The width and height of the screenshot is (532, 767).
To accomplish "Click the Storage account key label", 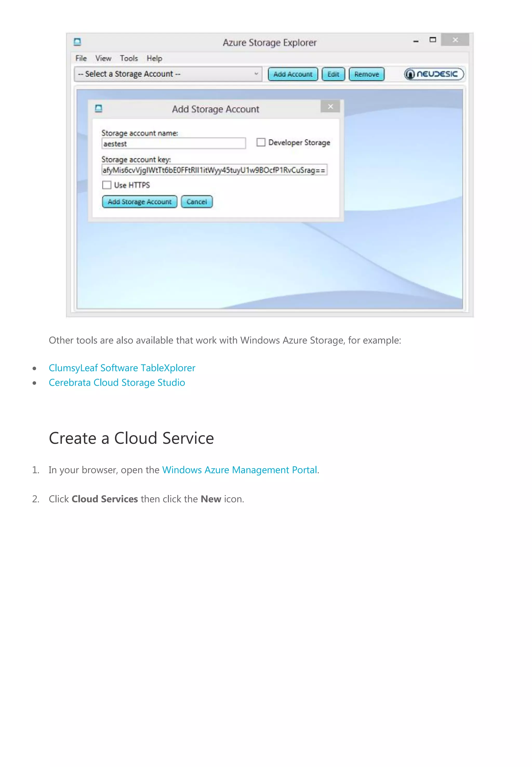I will [136, 159].
